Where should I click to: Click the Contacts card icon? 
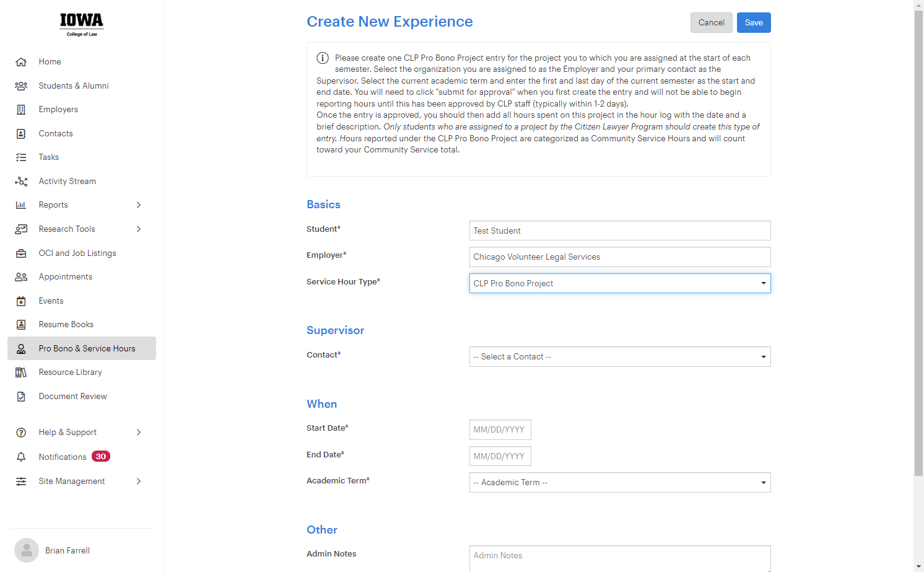click(21, 134)
